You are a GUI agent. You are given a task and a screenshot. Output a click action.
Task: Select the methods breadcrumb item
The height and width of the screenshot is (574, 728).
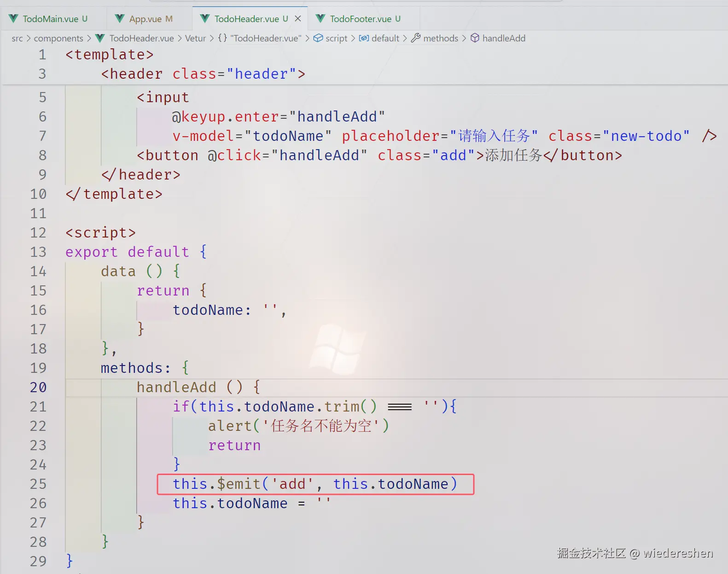[x=441, y=38]
